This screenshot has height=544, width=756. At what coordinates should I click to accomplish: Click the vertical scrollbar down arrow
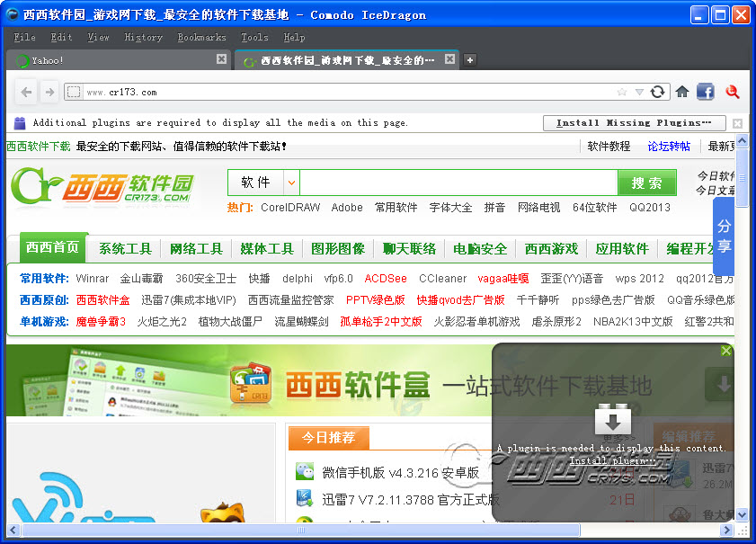[x=742, y=514]
